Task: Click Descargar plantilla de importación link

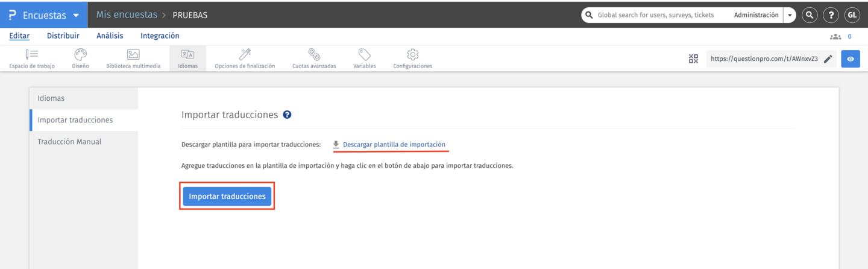Action: pyautogui.click(x=394, y=145)
